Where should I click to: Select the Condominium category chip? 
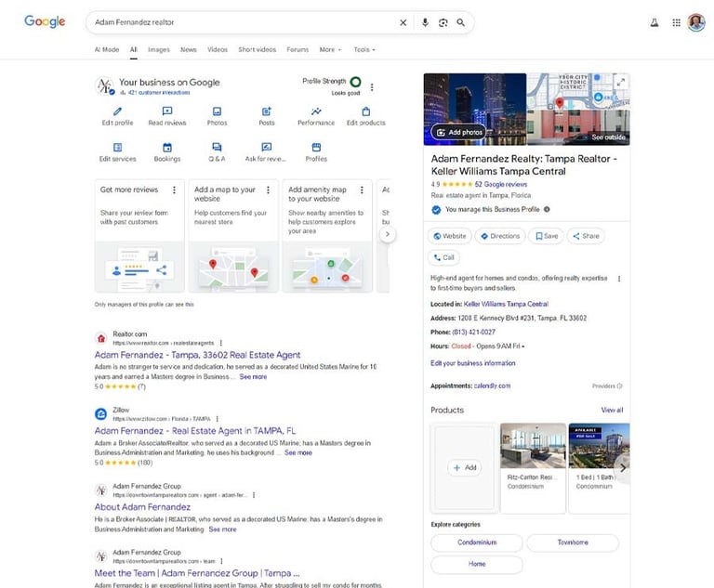[477, 542]
